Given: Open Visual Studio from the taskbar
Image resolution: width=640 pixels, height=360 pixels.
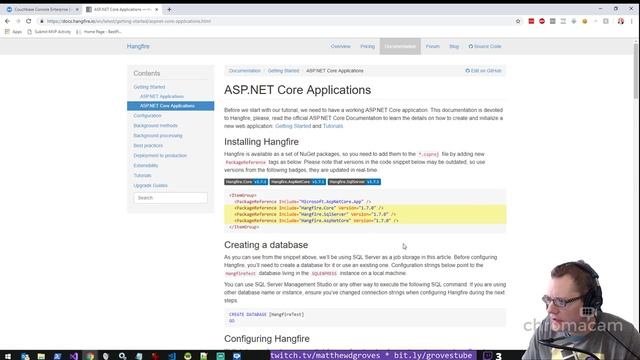Looking at the screenshot, I should click(73, 356).
